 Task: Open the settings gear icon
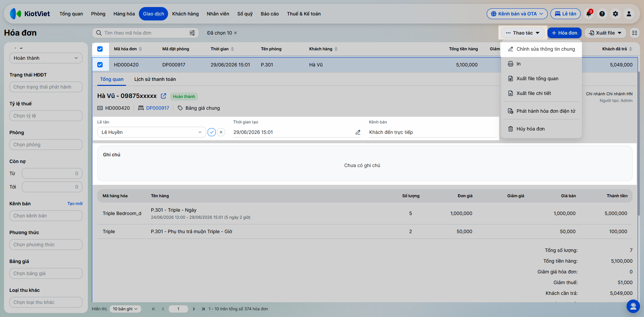(x=615, y=14)
